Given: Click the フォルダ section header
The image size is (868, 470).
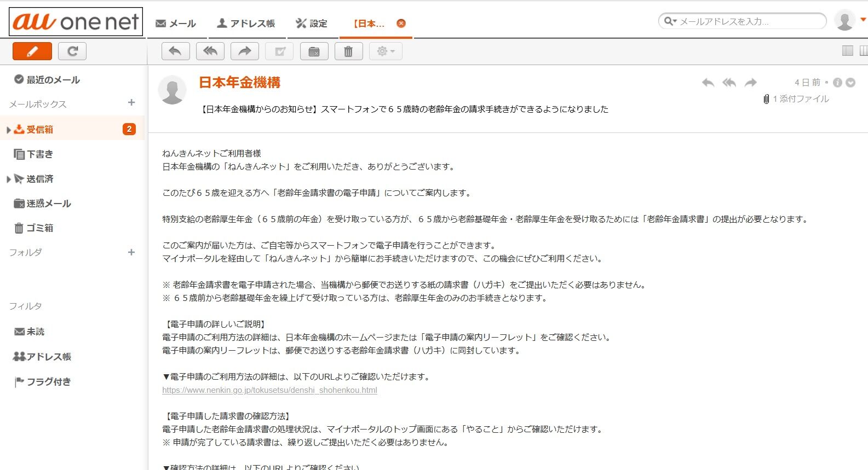Looking at the screenshot, I should click(x=25, y=252).
